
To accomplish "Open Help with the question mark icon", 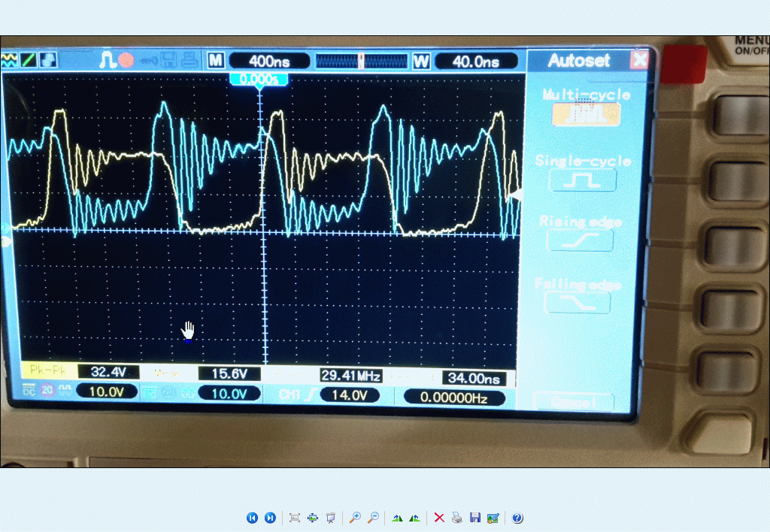I will (517, 518).
